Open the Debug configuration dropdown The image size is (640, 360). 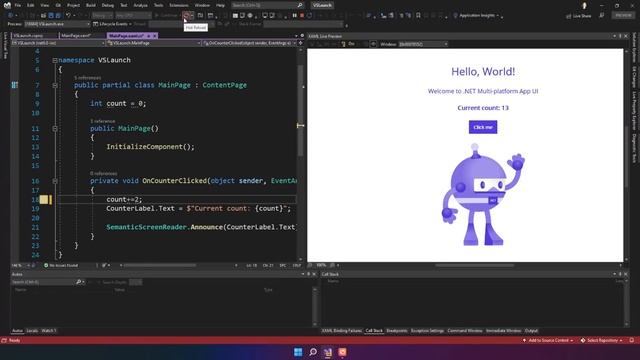(102, 16)
